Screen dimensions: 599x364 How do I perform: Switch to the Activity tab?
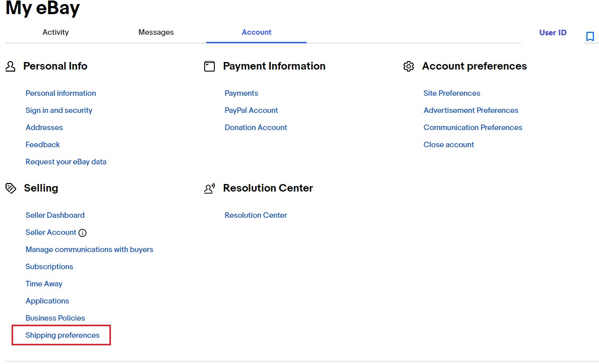pyautogui.click(x=55, y=32)
